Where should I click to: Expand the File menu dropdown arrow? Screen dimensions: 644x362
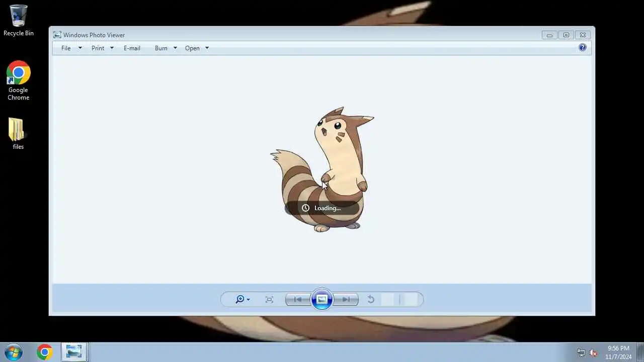pos(79,48)
